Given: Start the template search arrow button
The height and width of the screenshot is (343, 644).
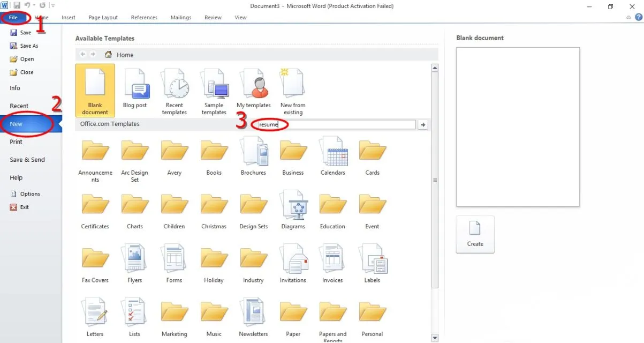Looking at the screenshot, I should [423, 124].
